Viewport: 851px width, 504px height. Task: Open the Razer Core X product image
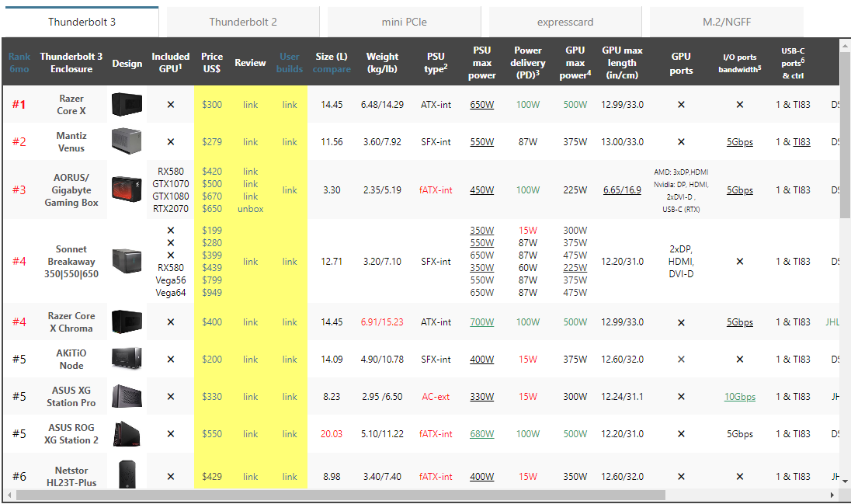coord(127,104)
